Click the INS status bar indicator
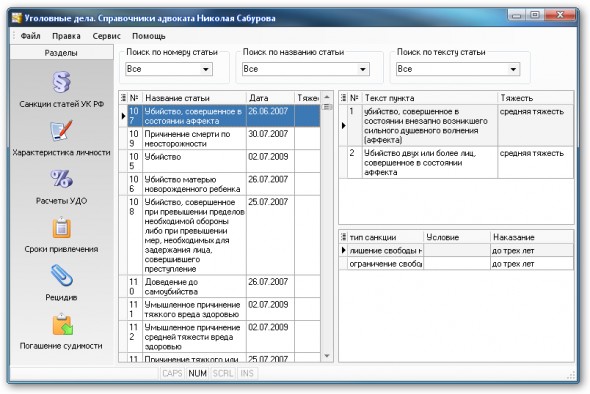The height and width of the screenshot is (394, 590). tap(247, 373)
